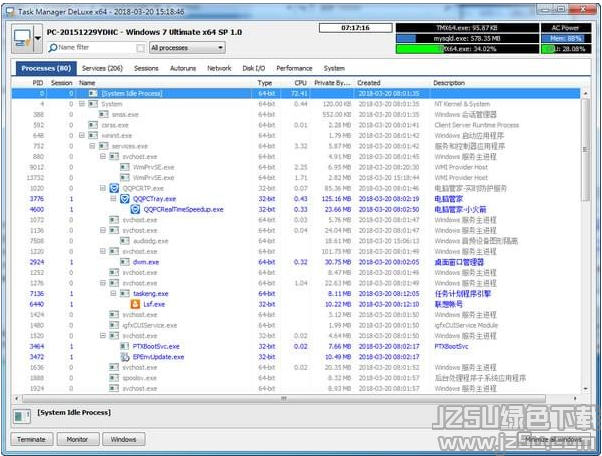Screen dimensions: 602x456
Task: Click the QQPCRealTimeSpeedup.exe shield icon
Action: click(x=135, y=209)
